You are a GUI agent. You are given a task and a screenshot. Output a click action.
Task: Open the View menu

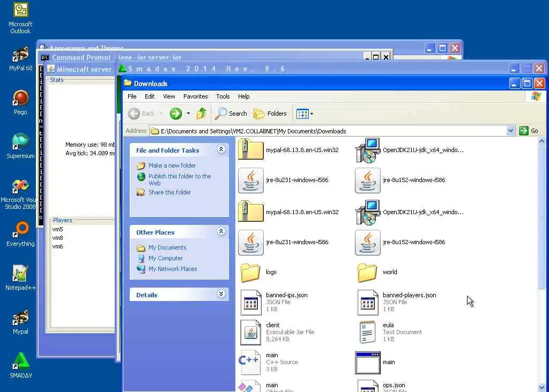point(169,96)
